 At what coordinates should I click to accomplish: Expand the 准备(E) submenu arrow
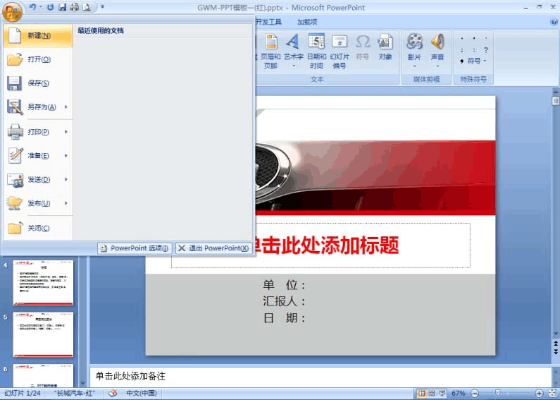tap(66, 156)
